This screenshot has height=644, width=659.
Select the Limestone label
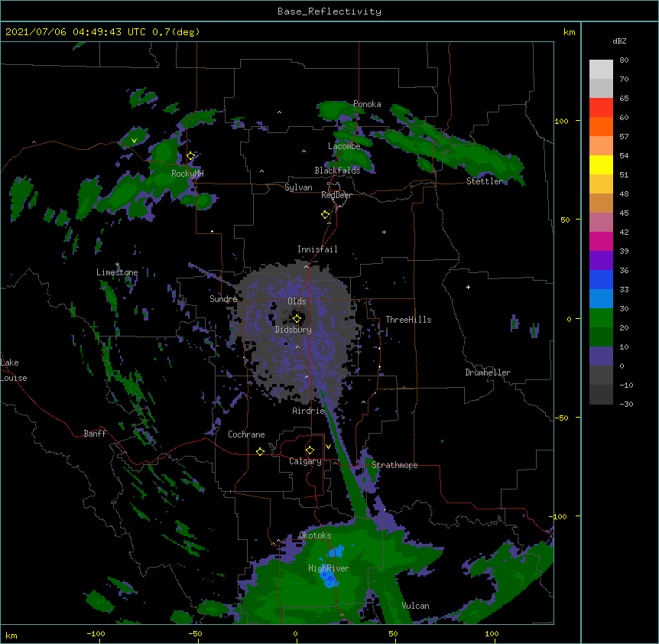[117, 272]
